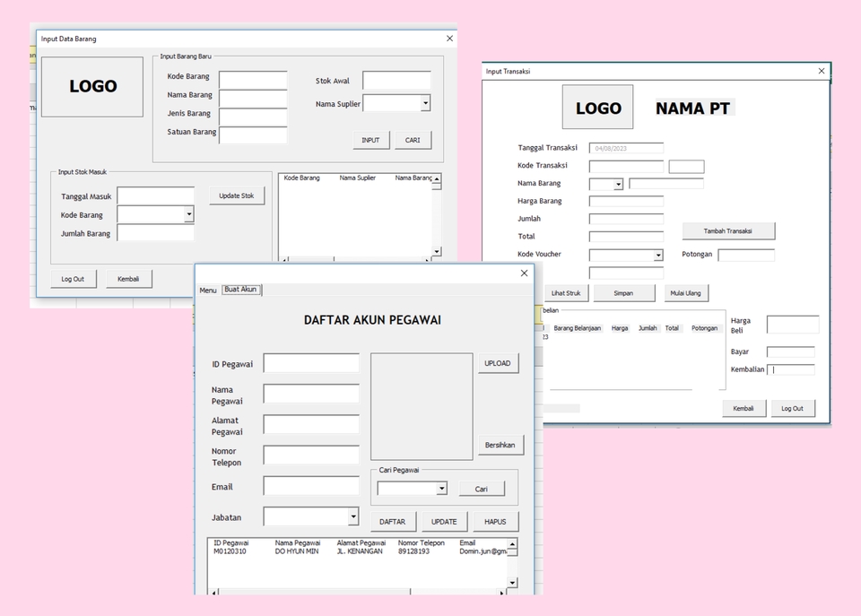The image size is (861, 616).
Task: Click the Jumlah input field in Input Transaksi
Action: click(x=626, y=219)
